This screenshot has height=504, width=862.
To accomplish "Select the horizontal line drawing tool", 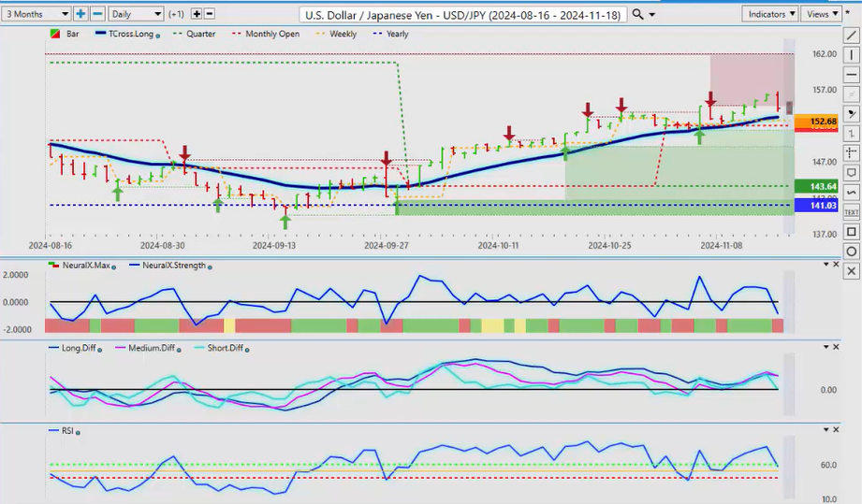I will [x=851, y=75].
